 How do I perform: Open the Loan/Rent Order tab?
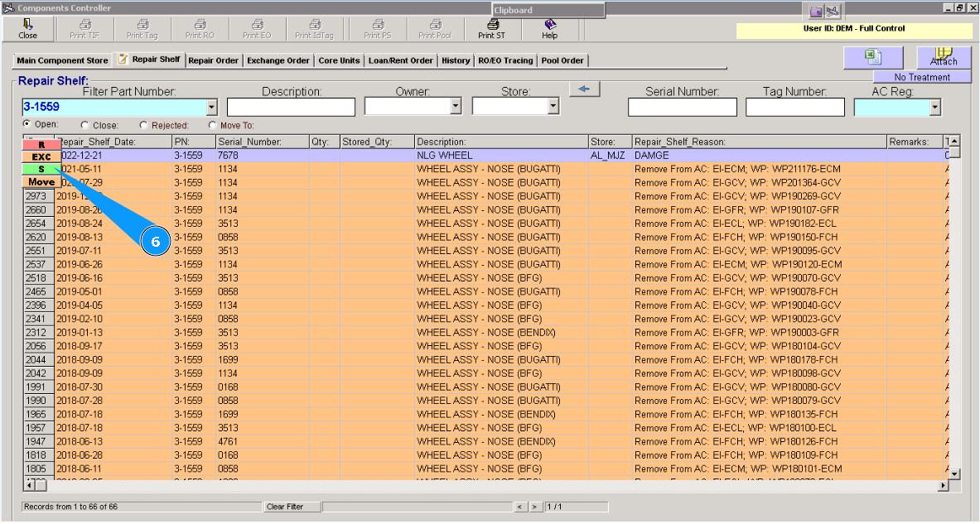click(401, 60)
